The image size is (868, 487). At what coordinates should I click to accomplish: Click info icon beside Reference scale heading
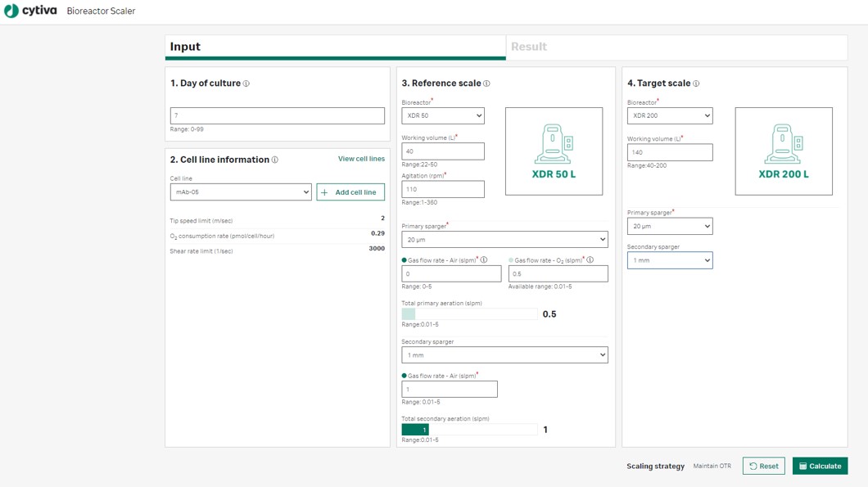tap(486, 83)
